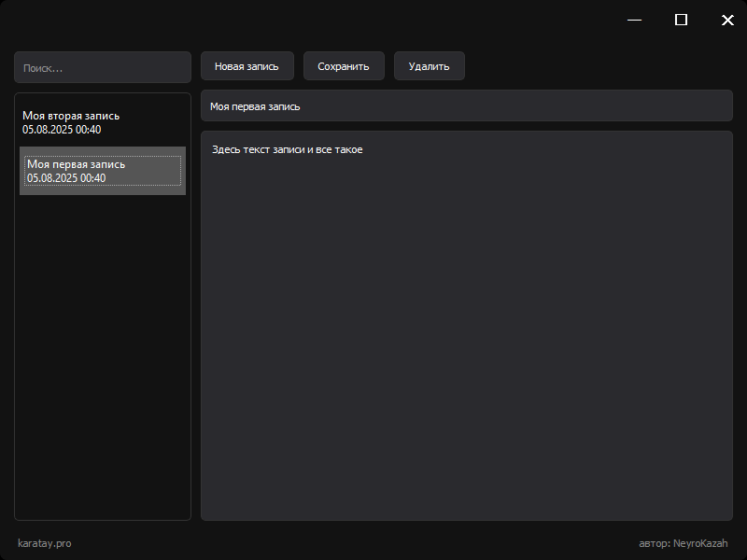Close the notes application window
This screenshot has height=560, width=747.
727,20
